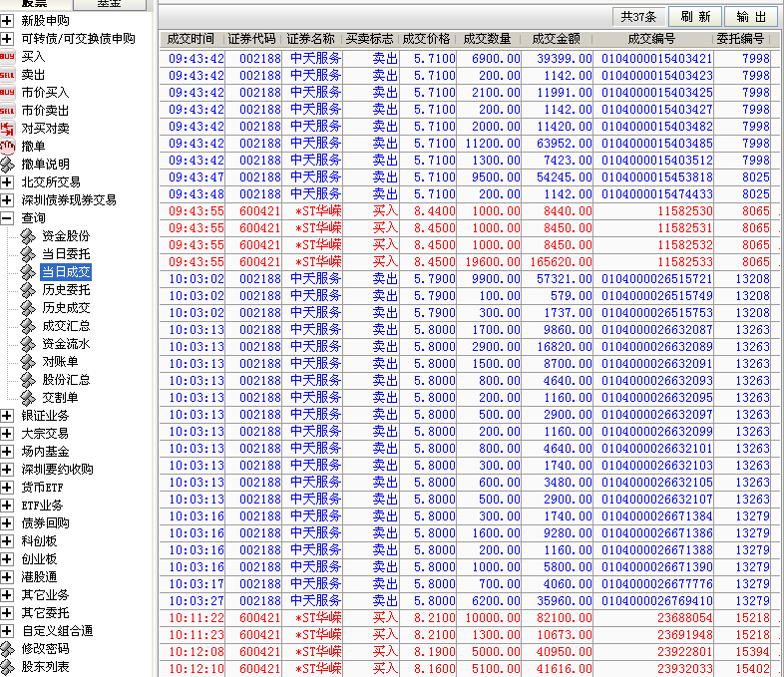Image resolution: width=784 pixels, height=677 pixels.
Task: Sort by the 成交时间 column header
Action: click(191, 39)
